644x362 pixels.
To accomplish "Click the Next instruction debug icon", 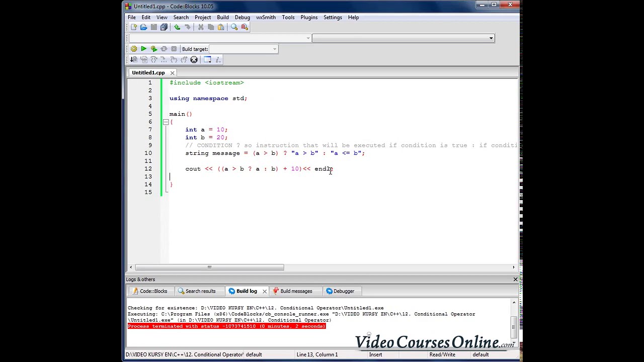I will (164, 60).
